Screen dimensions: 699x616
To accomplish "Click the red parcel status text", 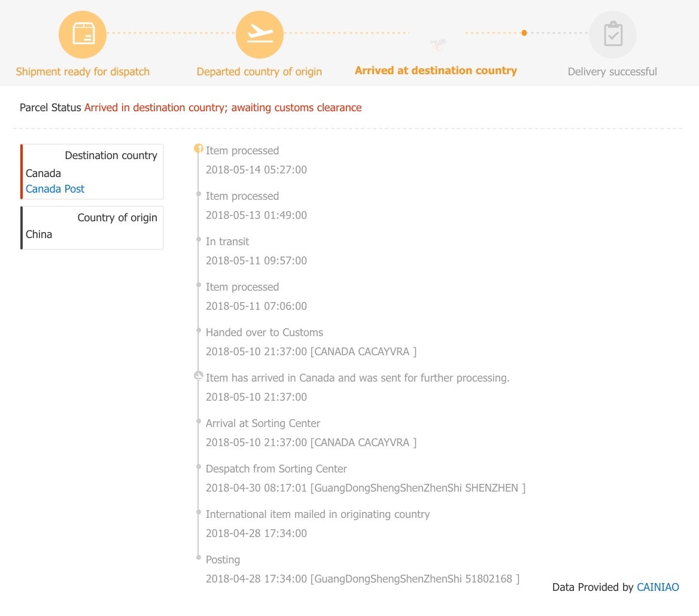I will 223,108.
